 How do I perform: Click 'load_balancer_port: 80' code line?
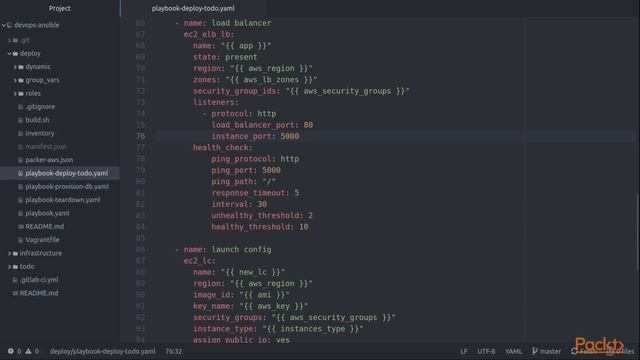click(x=262, y=125)
